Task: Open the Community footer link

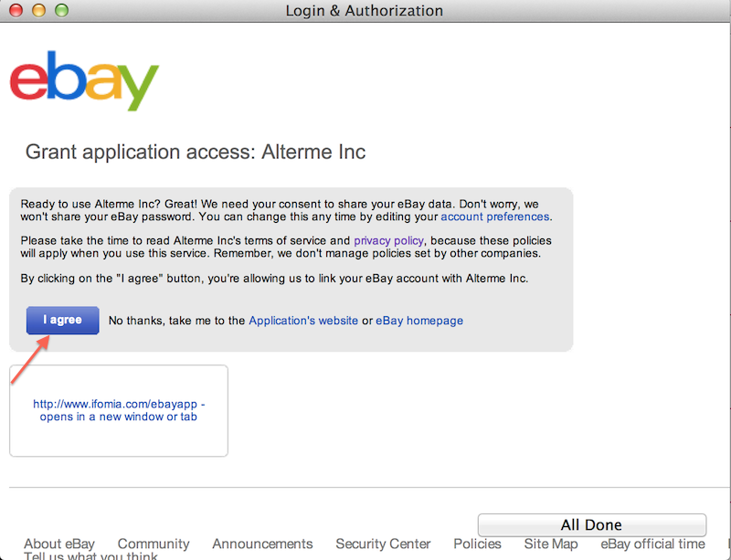Action: click(154, 544)
